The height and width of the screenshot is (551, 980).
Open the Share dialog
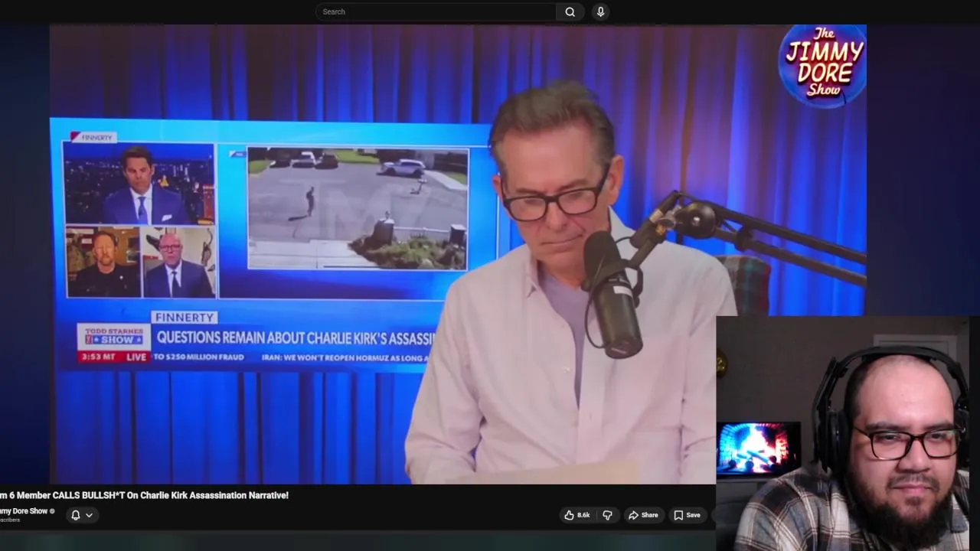pyautogui.click(x=643, y=515)
